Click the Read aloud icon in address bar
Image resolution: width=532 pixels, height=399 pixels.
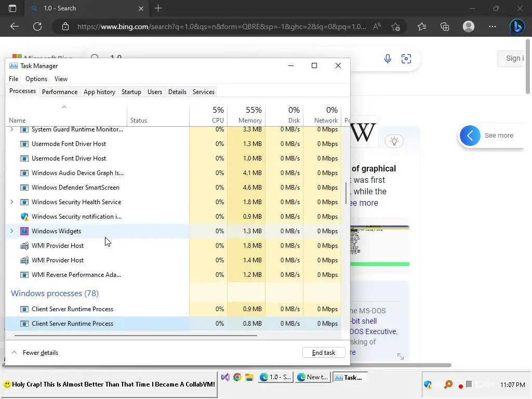(377, 26)
